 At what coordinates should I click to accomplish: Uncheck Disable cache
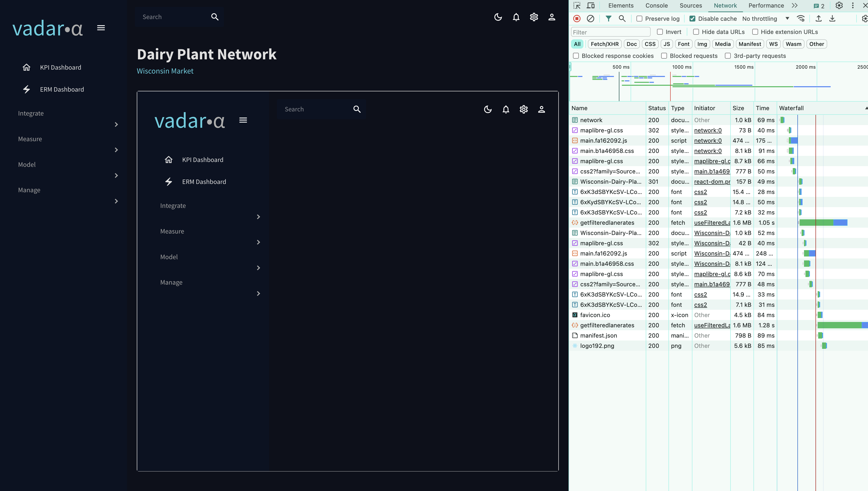point(693,19)
